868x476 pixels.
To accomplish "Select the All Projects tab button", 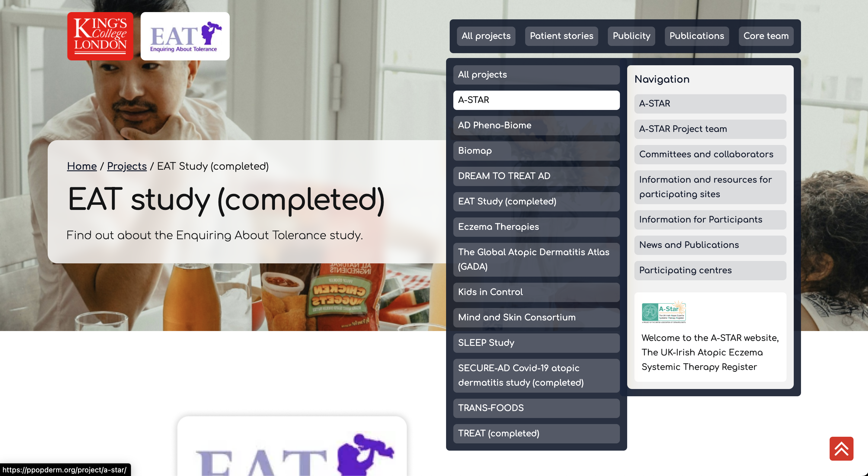I will [486, 36].
